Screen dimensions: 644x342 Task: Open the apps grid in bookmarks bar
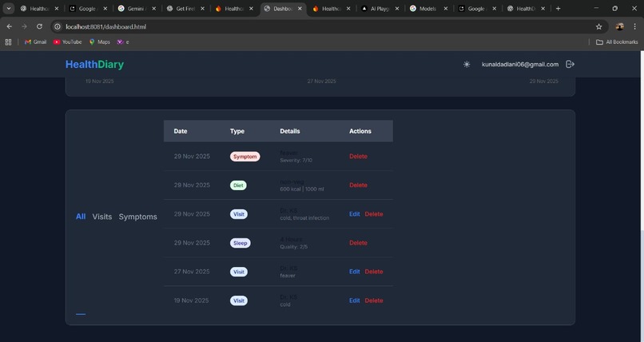coord(8,42)
